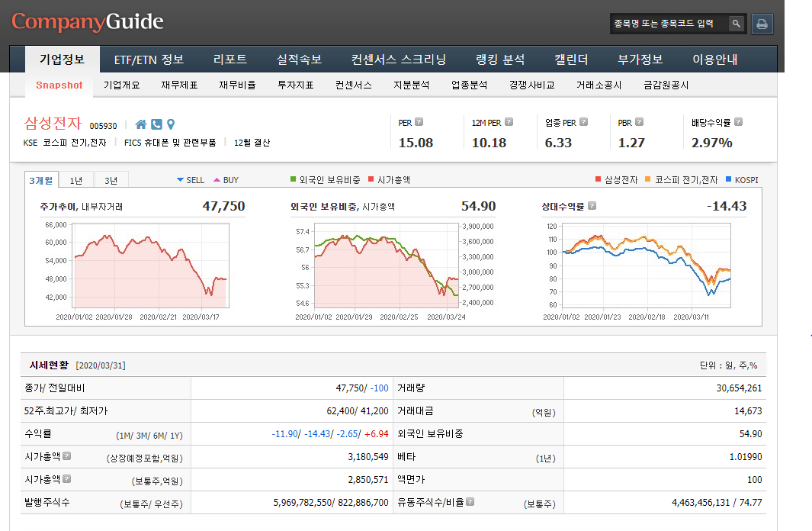Select the 3개월 chart period tab
The width and height of the screenshot is (812, 531).
(x=41, y=180)
